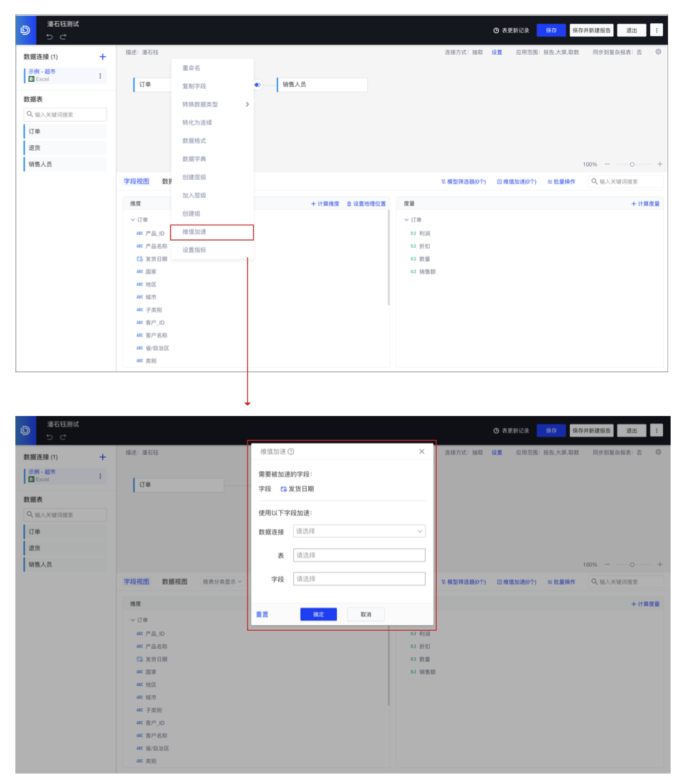Click the join icon linking 订单 and 销售人员
Image resolution: width=686 pixels, height=784 pixels.
click(257, 85)
